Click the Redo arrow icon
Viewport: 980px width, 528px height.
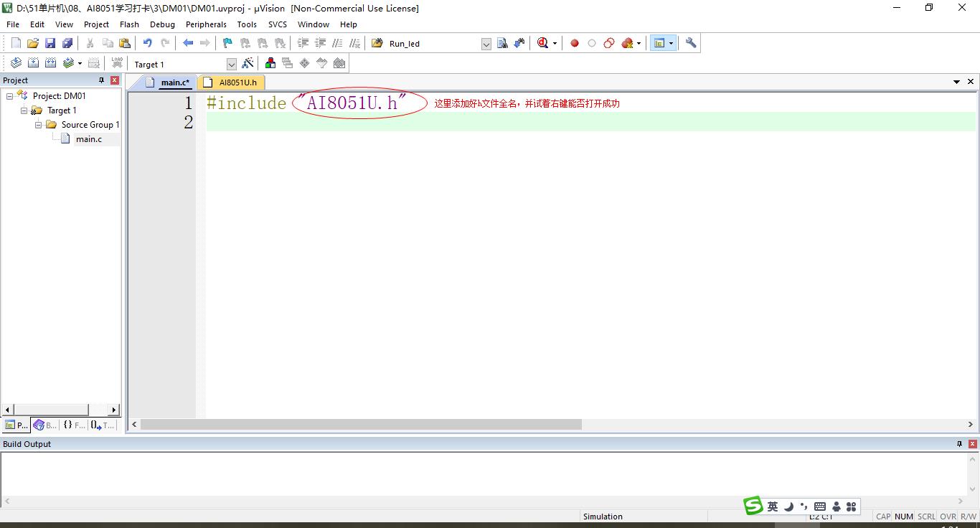[165, 43]
